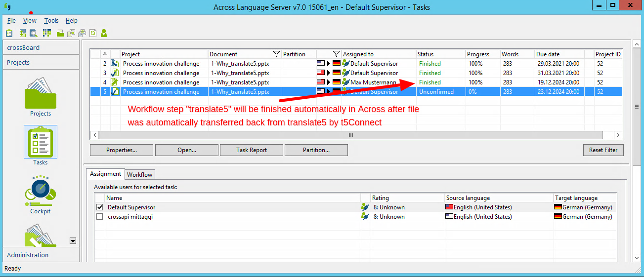Screen dimensions: 644x277
Task: Click the floppy disk save toolbar icon
Action: (71, 33)
